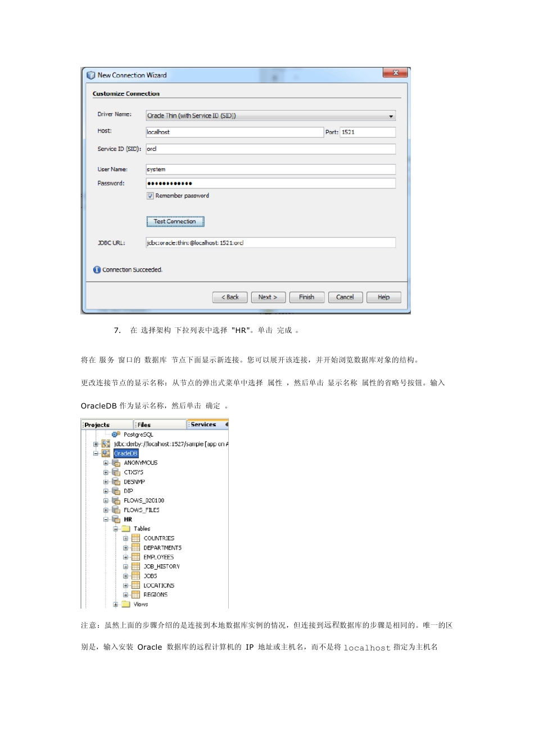This screenshot has width=534, height=756.
Task: Expand the ANONYMOUS schema node
Action: click(106, 463)
